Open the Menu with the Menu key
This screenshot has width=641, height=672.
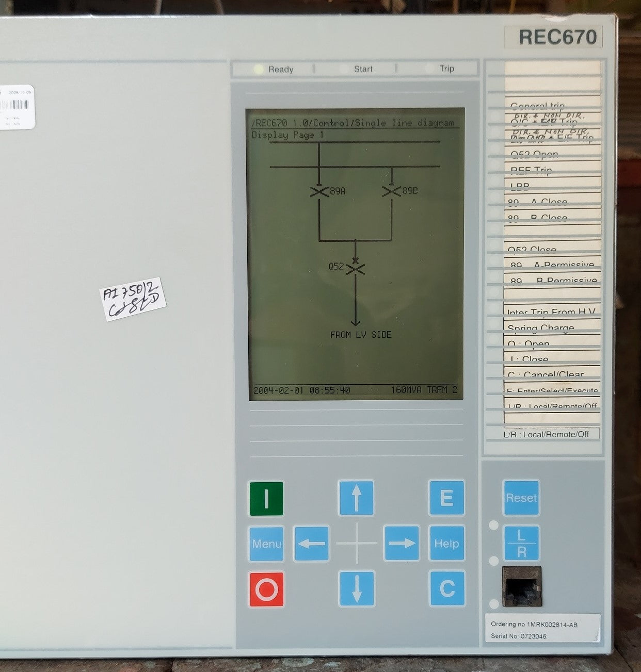pyautogui.click(x=266, y=544)
